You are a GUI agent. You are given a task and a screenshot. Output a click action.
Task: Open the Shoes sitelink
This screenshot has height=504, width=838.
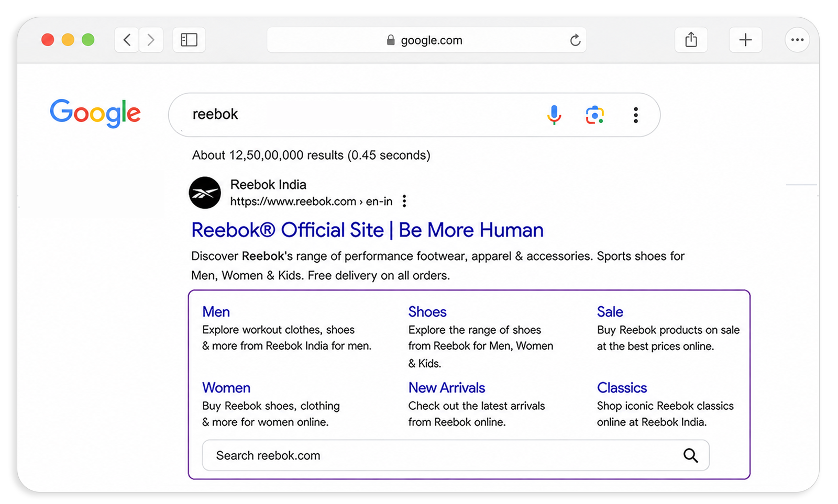pos(427,312)
